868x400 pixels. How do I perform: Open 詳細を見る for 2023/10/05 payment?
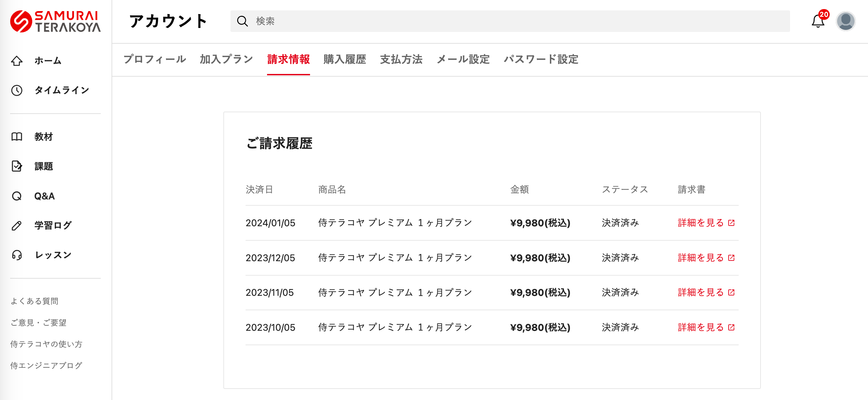click(x=706, y=327)
